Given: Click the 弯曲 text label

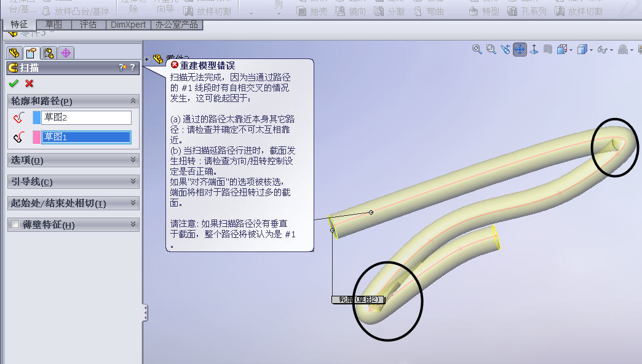Looking at the screenshot, I should [x=435, y=12].
